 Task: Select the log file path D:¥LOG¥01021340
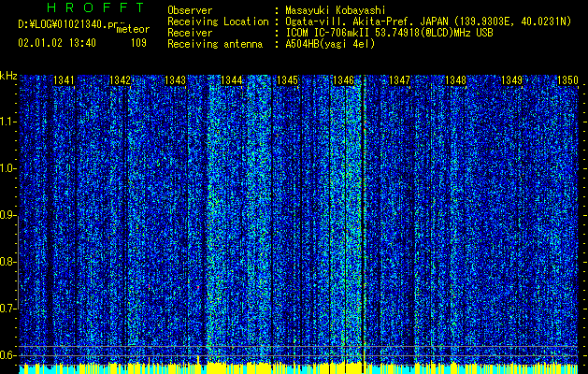pos(62,24)
